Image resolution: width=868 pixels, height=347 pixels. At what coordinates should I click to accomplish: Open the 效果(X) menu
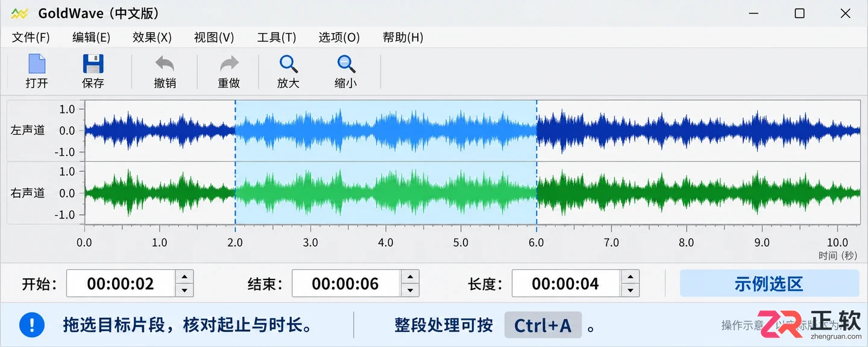click(152, 37)
